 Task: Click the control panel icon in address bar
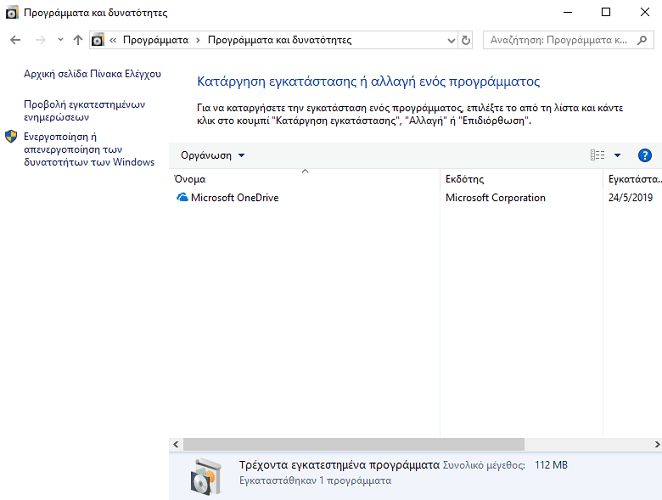98,40
